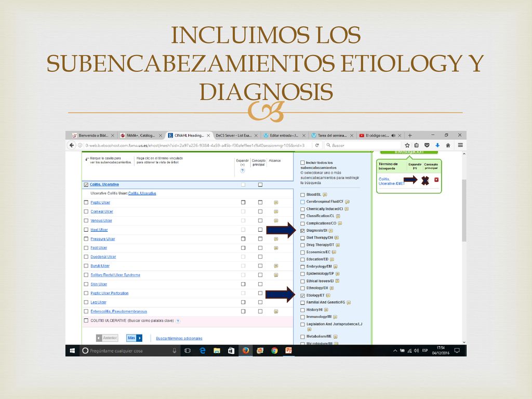The height and width of the screenshot is (399, 532).
Task: Open the bookmarks list icon in toolbar
Action: pos(417,145)
